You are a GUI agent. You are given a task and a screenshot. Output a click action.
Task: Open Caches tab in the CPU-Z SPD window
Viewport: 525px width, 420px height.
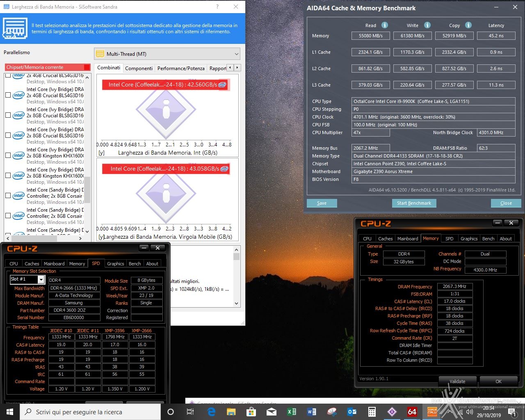tap(32, 264)
